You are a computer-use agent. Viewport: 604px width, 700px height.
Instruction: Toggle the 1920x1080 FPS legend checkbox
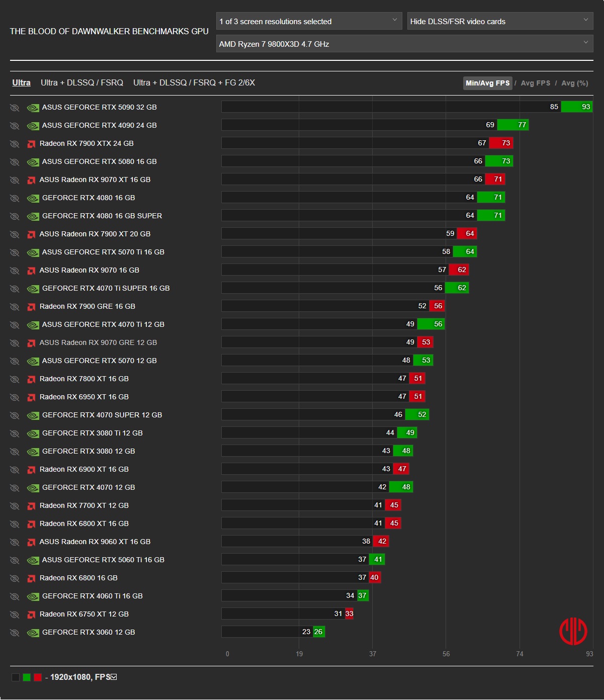pyautogui.click(x=114, y=677)
